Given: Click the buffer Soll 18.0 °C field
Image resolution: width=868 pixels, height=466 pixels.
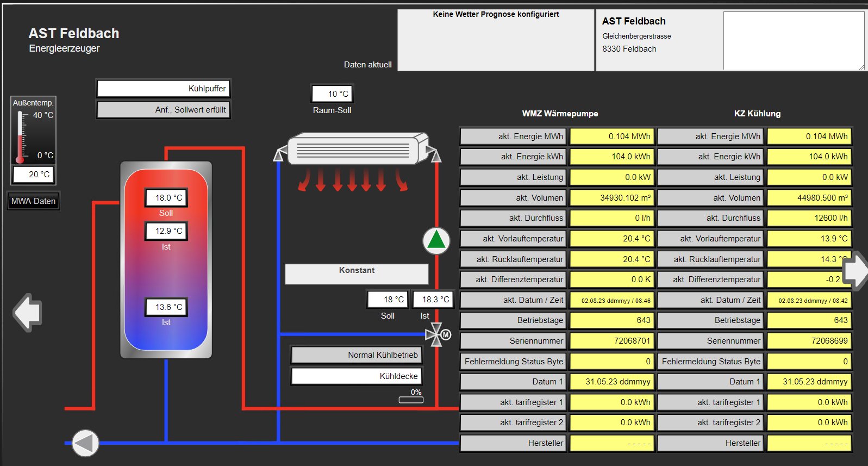Looking at the screenshot, I should [x=166, y=198].
